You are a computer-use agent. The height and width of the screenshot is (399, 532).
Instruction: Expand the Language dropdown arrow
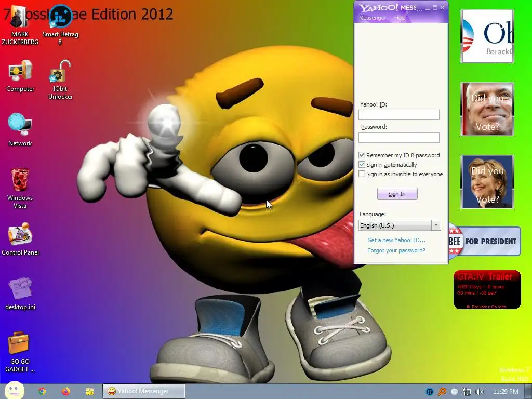436,225
